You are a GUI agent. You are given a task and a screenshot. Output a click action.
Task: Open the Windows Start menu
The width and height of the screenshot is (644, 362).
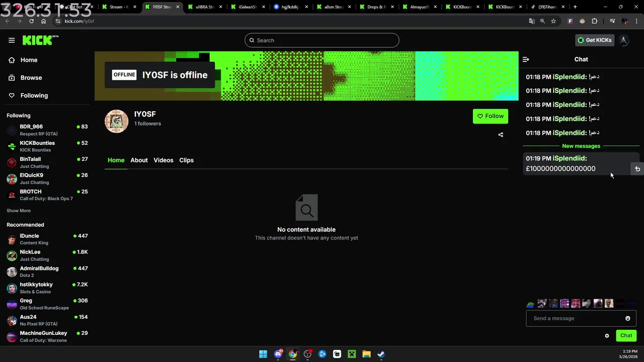pyautogui.click(x=263, y=354)
